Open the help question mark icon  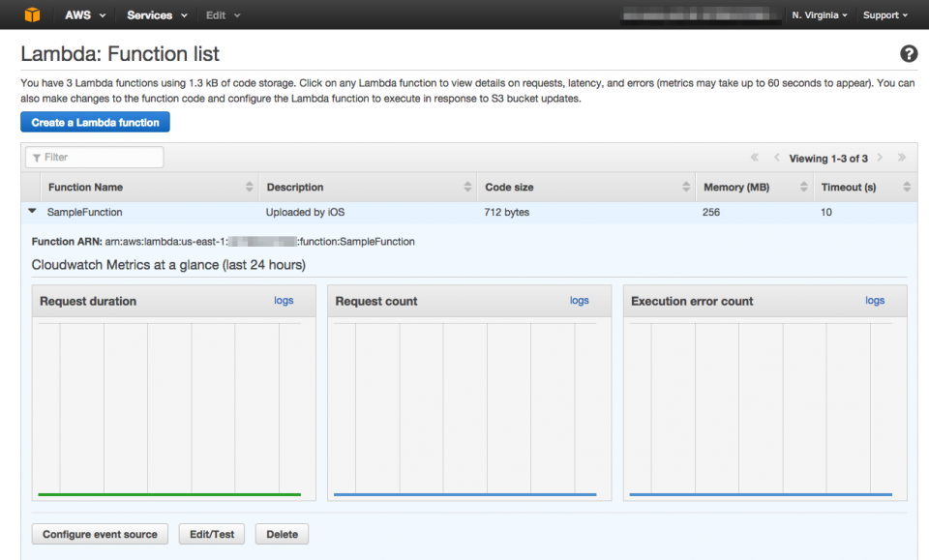909,54
